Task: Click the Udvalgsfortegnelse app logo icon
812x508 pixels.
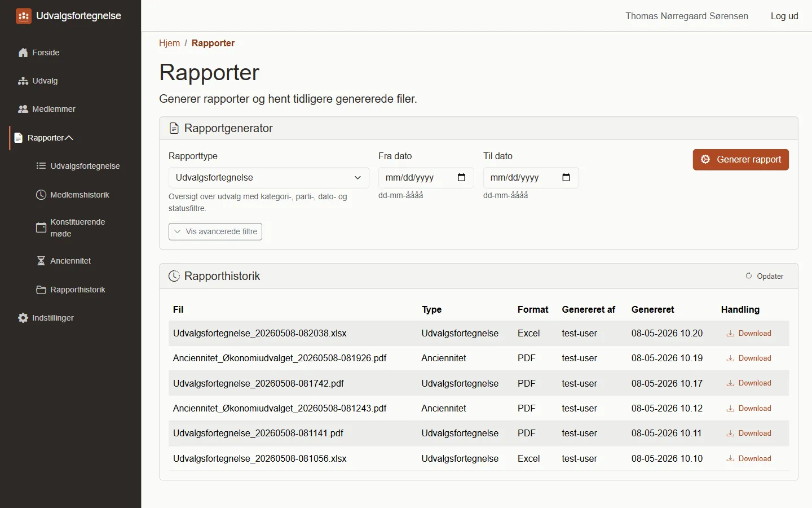Action: click(24, 16)
